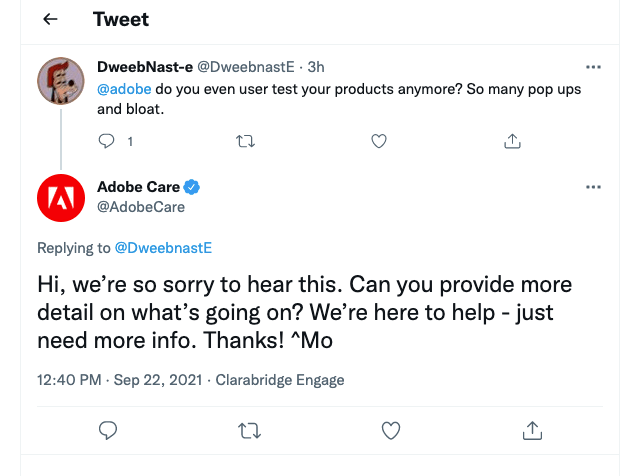This screenshot has height=476, width=631.
Task: Share DweebNast-e's tweet
Action: (x=512, y=141)
